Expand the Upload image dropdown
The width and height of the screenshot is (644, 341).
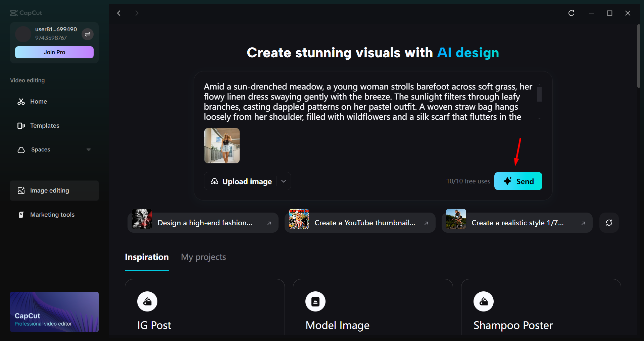(x=284, y=181)
